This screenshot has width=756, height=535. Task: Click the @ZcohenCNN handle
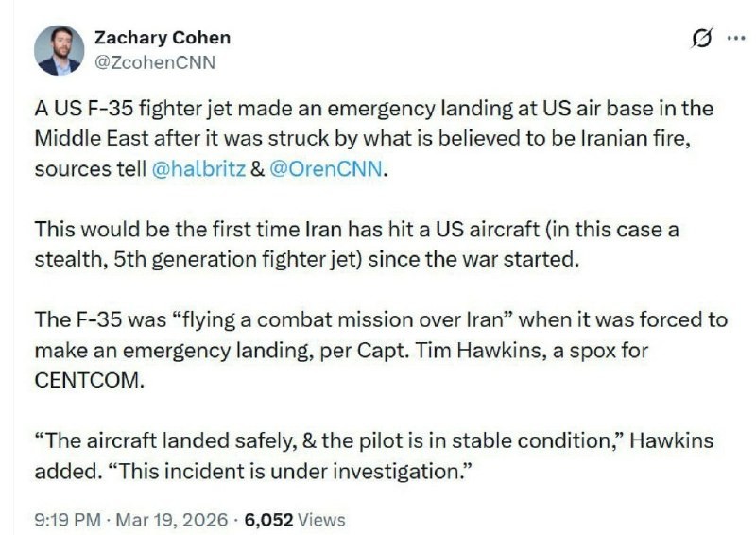[x=154, y=62]
